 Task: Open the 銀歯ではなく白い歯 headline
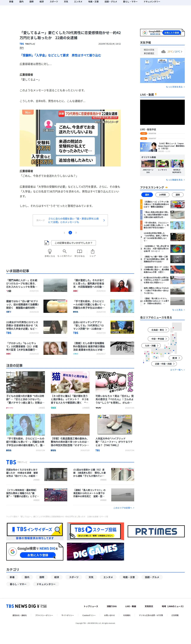coord(23,305)
